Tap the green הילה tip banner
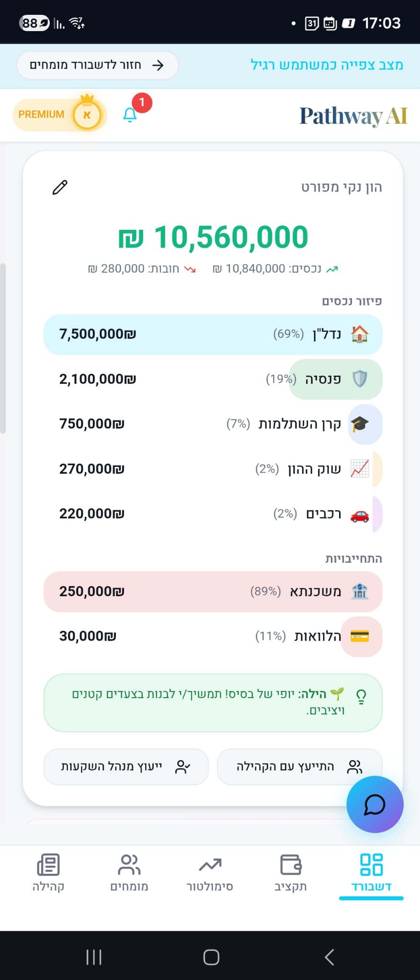 click(213, 702)
